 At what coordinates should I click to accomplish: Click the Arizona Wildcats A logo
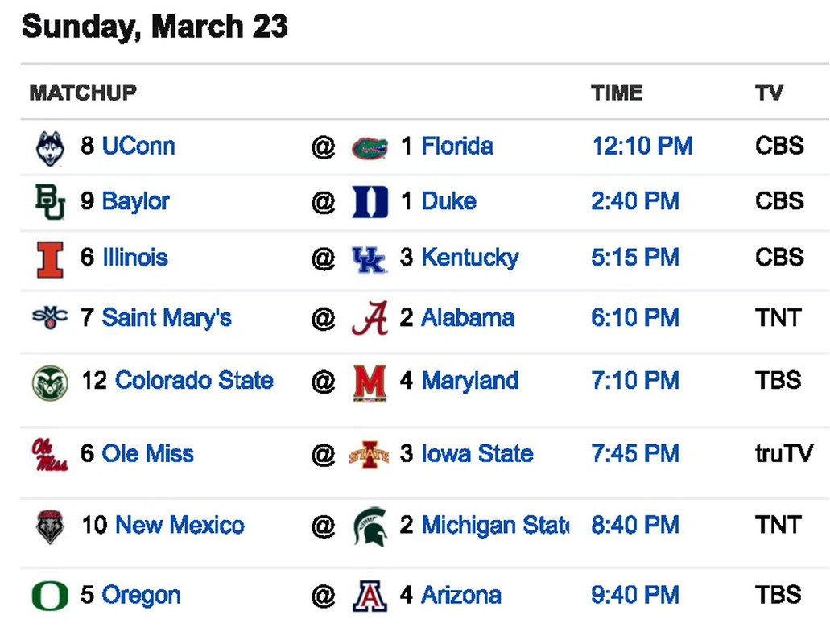[x=370, y=596]
